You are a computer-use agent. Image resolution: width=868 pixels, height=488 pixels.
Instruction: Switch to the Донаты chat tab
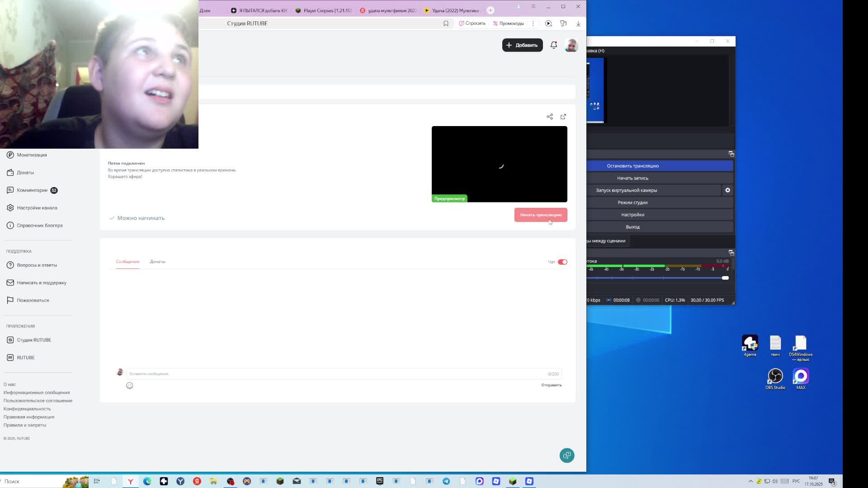pos(157,262)
